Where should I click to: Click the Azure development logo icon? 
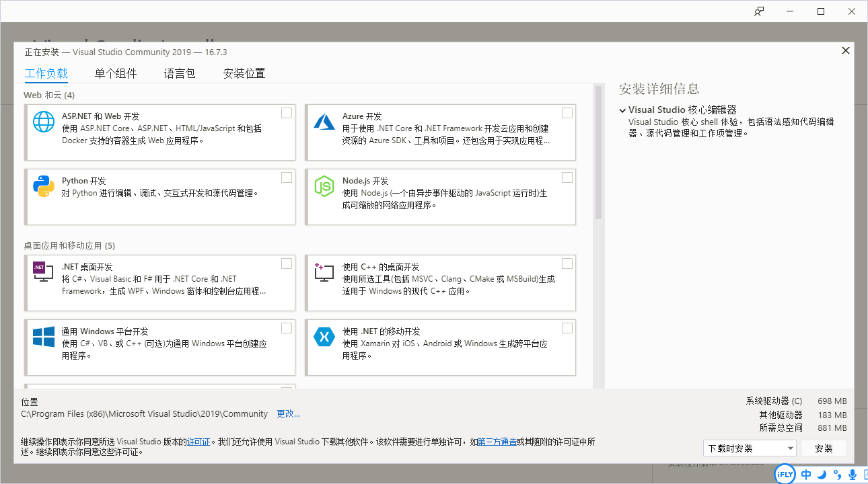click(x=324, y=122)
